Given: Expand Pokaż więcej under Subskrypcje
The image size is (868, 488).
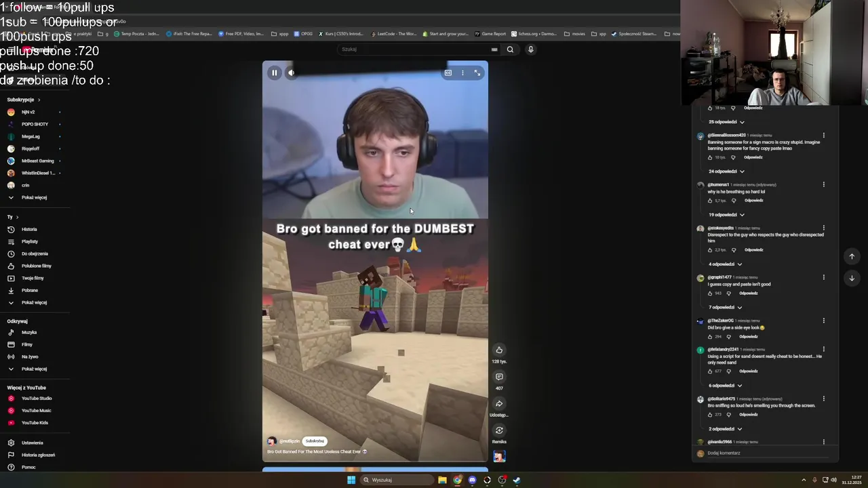Looking at the screenshot, I should (34, 197).
